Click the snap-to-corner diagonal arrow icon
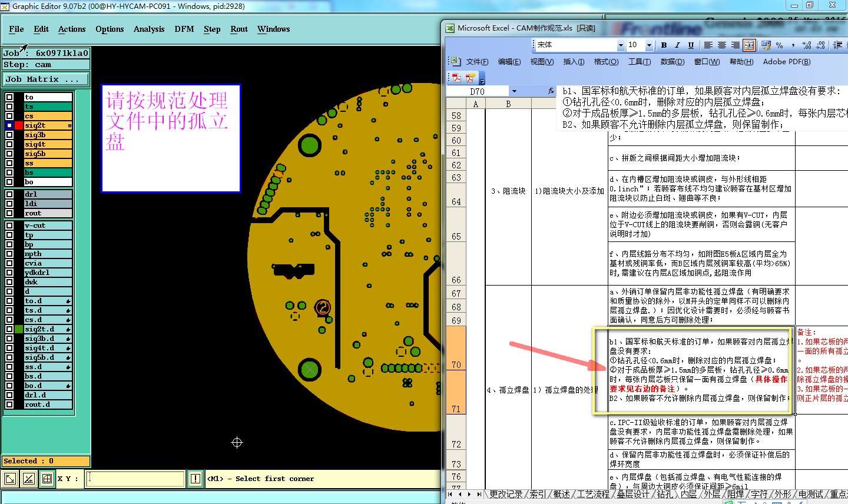Screen dimensions: 848x504 (10, 479)
